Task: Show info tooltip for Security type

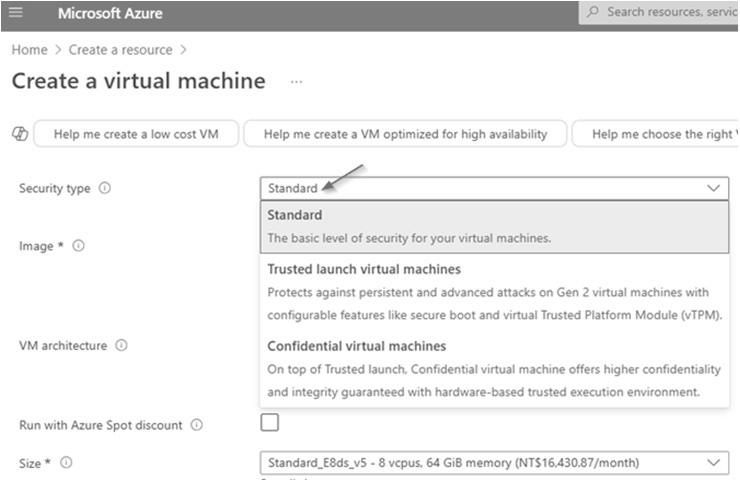Action: coord(105,188)
